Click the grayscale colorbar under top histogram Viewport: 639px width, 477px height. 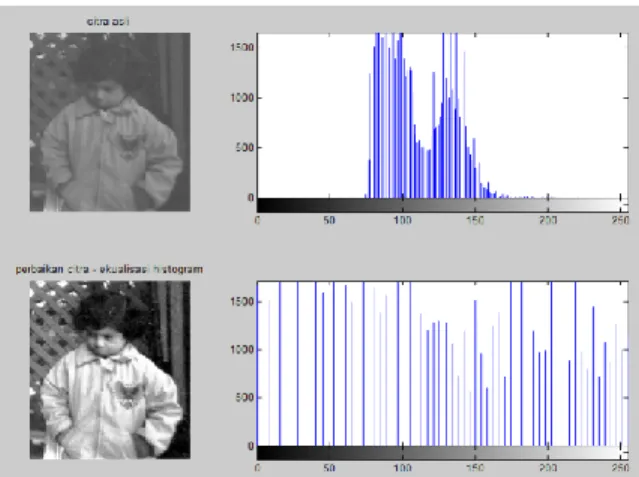(443, 205)
